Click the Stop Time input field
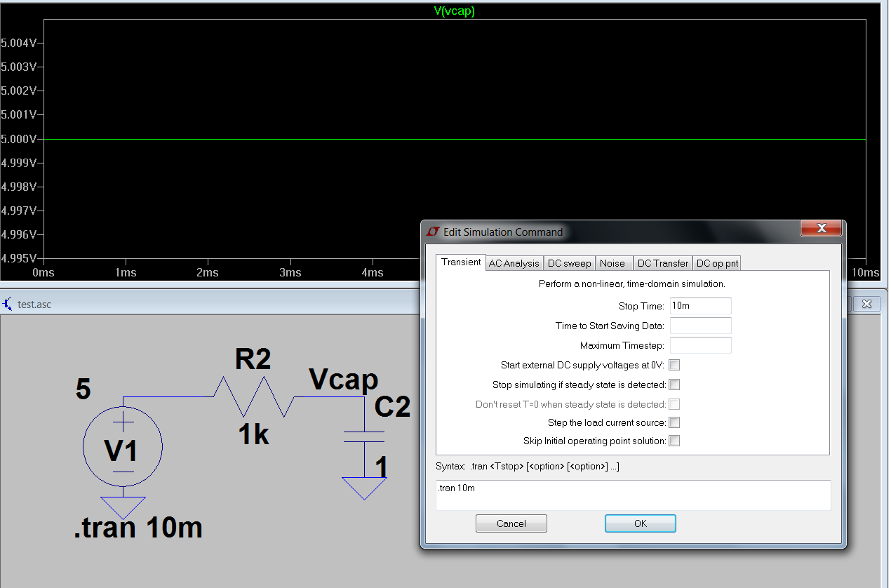891x588 pixels. coord(700,306)
